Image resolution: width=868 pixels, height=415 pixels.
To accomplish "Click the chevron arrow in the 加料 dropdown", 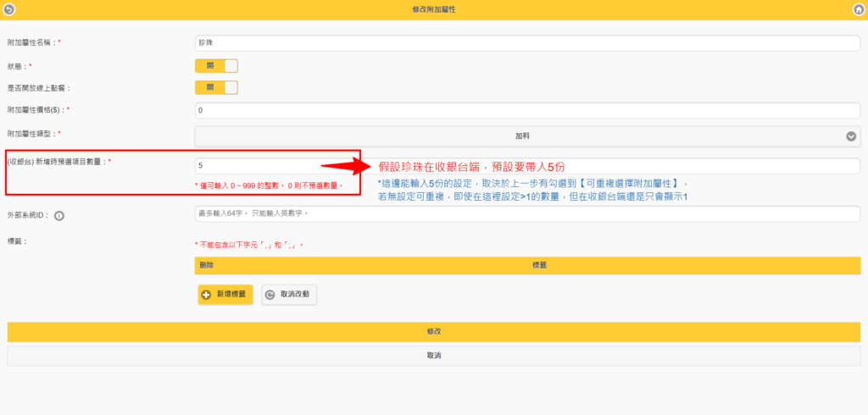I will click(851, 136).
